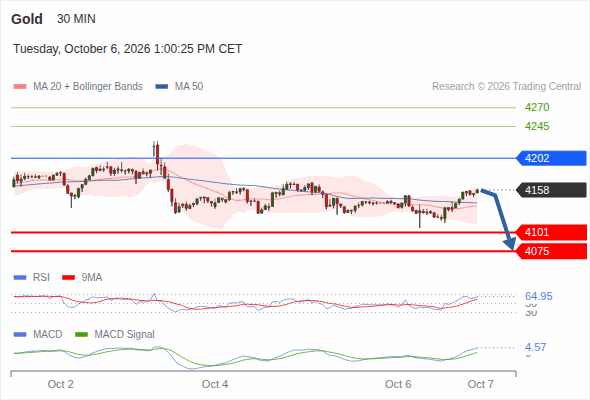The width and height of the screenshot is (590, 400).
Task: Click the RSI legend label
Action: coord(41,278)
